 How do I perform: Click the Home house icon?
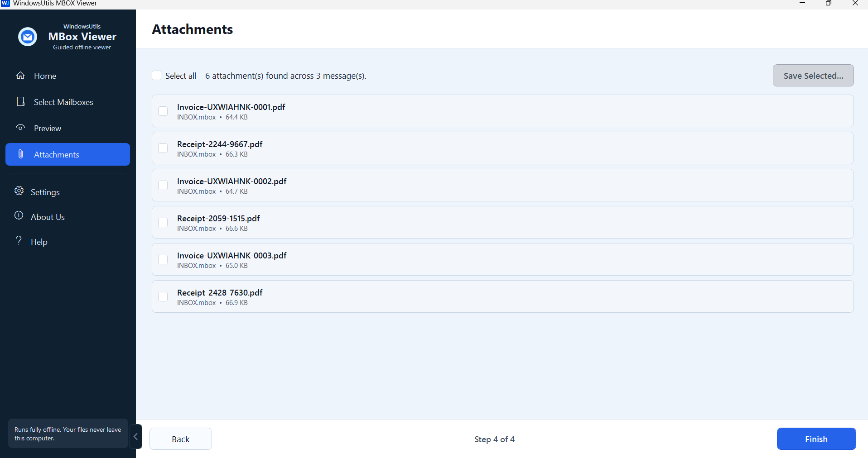(x=20, y=76)
